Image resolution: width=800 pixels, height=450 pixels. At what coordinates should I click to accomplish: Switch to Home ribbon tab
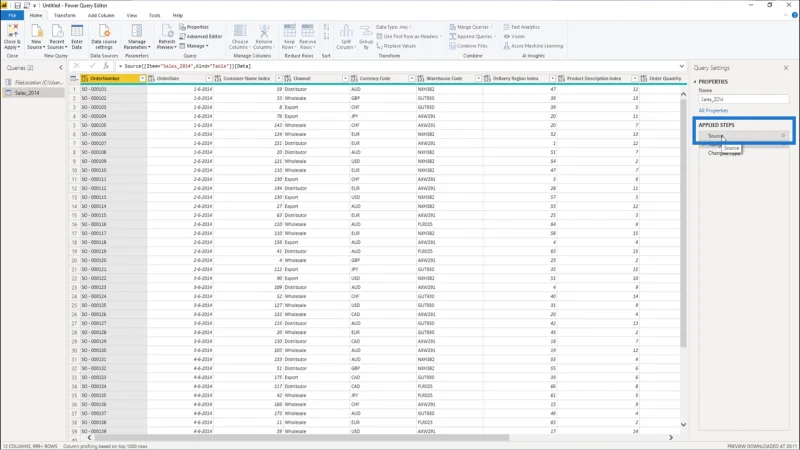click(36, 15)
